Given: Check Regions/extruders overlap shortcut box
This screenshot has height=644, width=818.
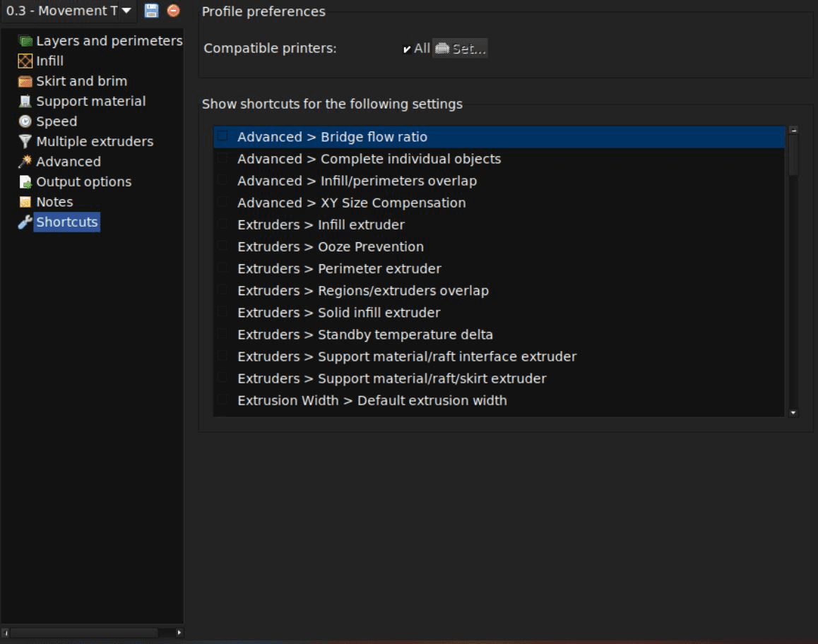Looking at the screenshot, I should (x=223, y=290).
